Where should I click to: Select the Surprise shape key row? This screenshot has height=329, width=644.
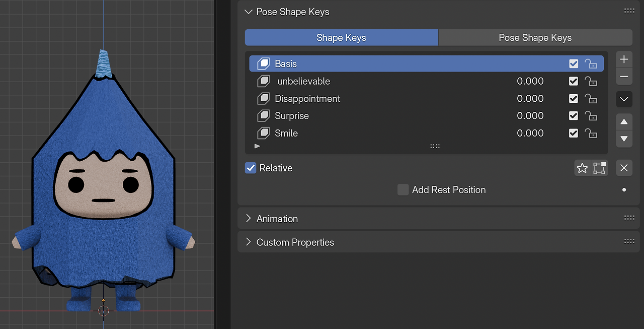click(426, 116)
